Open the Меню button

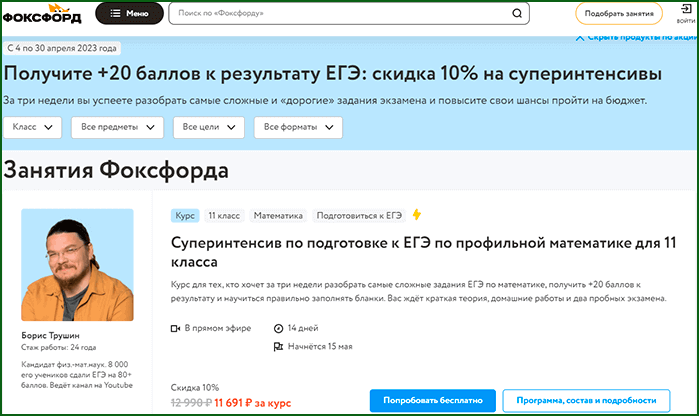click(129, 13)
